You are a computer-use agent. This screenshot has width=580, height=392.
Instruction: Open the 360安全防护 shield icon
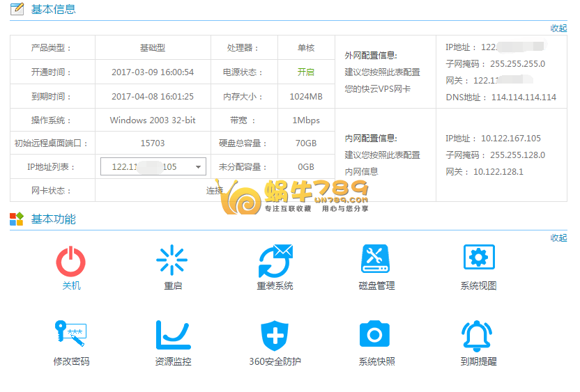tap(275, 336)
